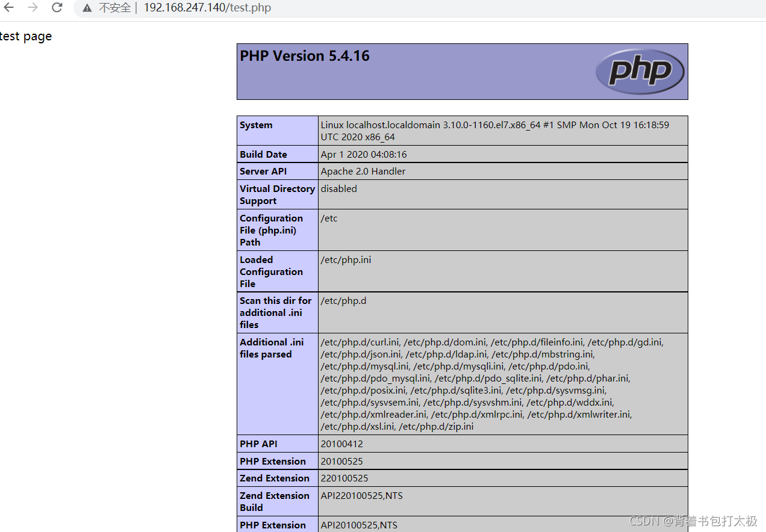
Task: Click the 'Apache 2.0 Handler' value cell
Action: point(363,171)
